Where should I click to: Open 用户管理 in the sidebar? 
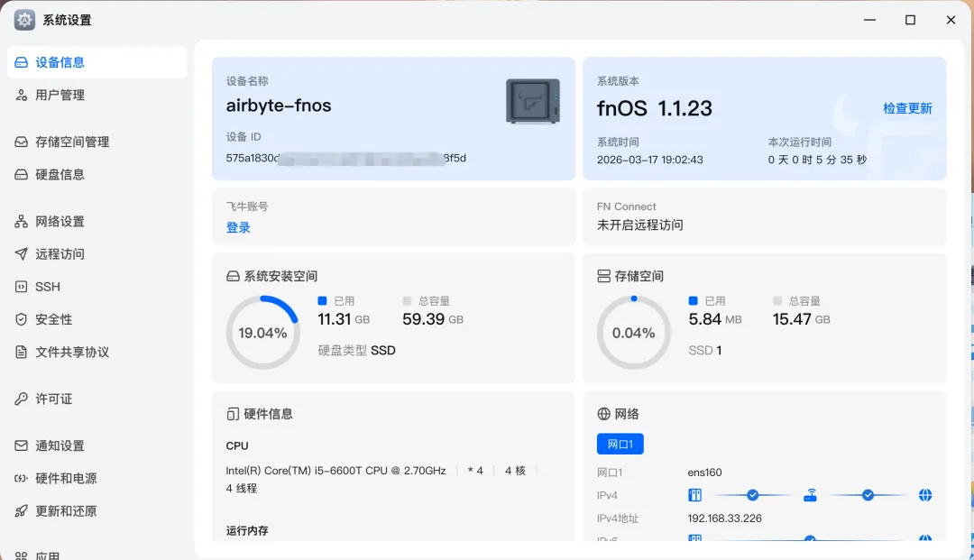(x=96, y=95)
